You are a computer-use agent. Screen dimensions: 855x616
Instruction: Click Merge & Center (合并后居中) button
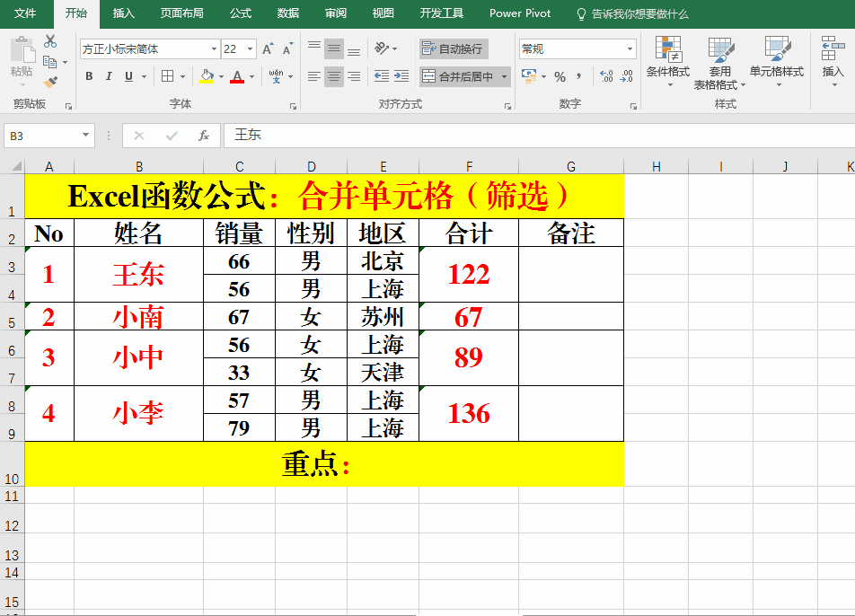pyautogui.click(x=459, y=76)
